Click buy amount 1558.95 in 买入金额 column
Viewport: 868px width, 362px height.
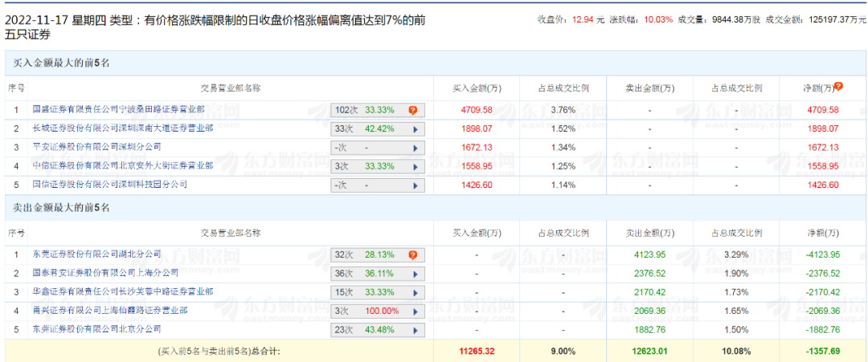[x=476, y=166]
